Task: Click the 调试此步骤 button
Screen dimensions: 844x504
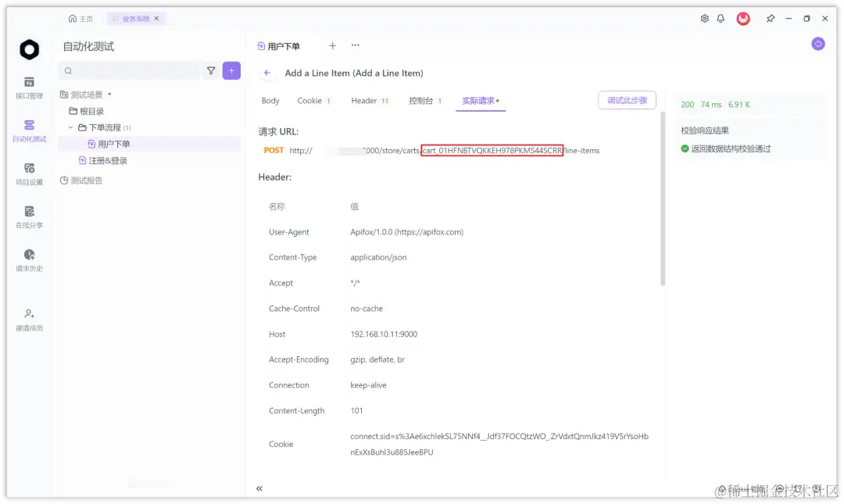Action: tap(627, 100)
